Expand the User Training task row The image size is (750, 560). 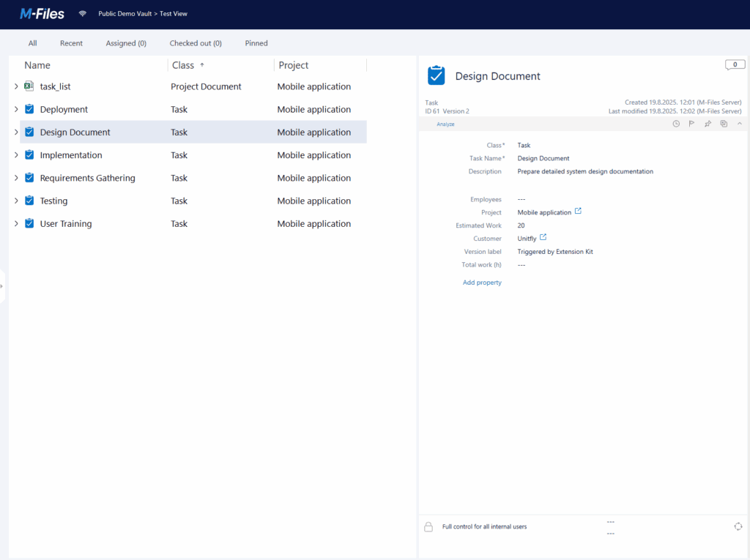coord(16,224)
